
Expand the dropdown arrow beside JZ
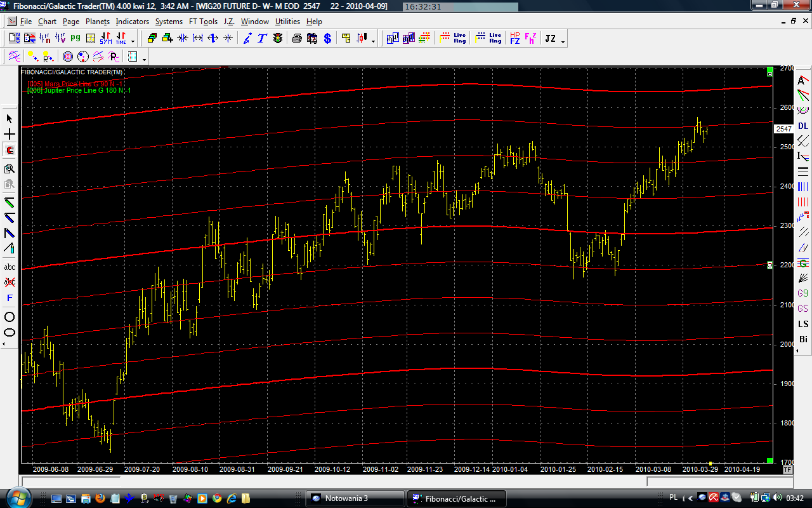(x=563, y=41)
